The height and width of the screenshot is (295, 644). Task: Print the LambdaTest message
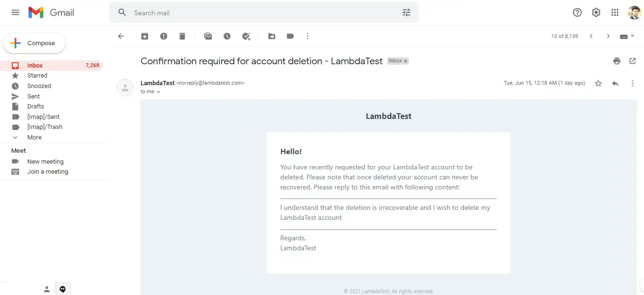point(616,61)
